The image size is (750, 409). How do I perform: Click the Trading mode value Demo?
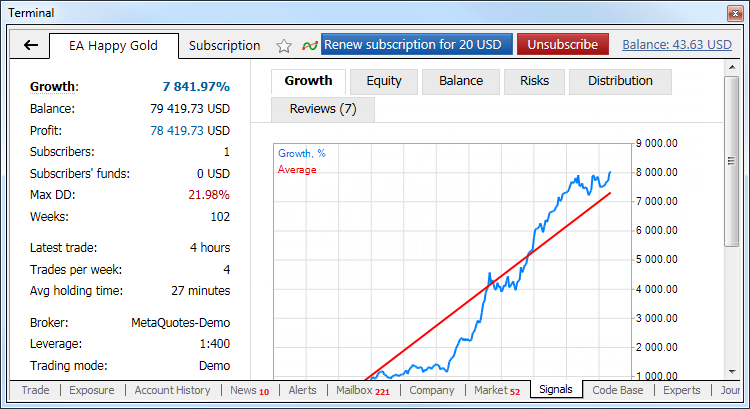pyautogui.click(x=215, y=366)
